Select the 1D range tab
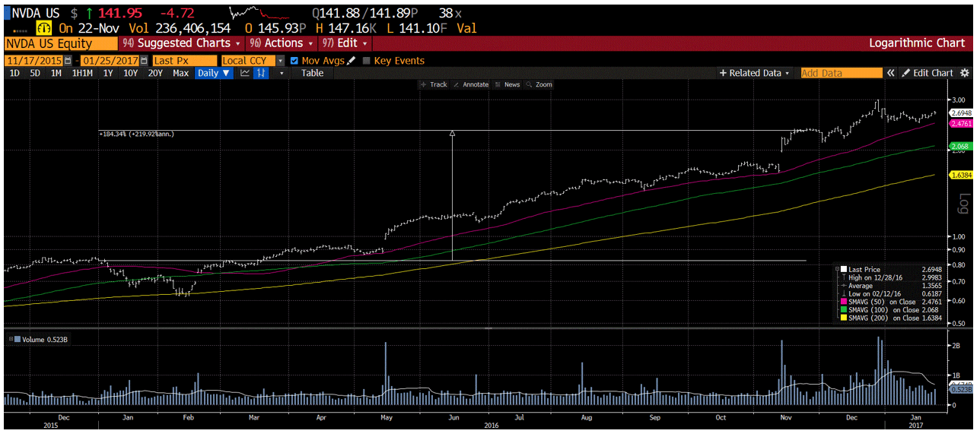980x437 pixels. pos(14,73)
